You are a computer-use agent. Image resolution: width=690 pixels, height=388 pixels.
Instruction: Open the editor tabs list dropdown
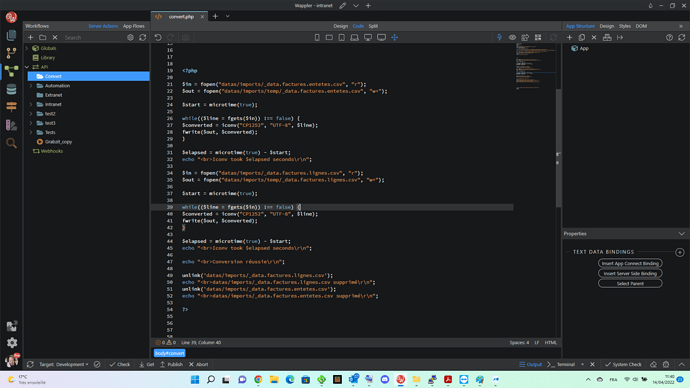[x=228, y=16]
